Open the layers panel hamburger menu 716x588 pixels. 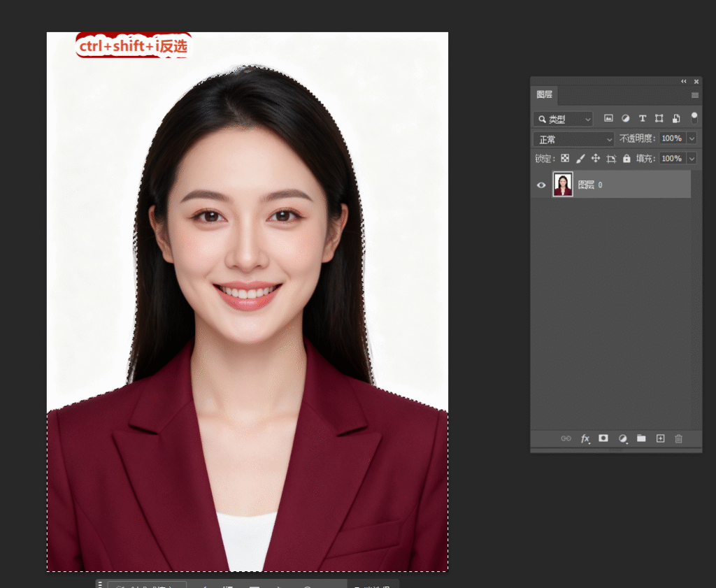click(694, 95)
